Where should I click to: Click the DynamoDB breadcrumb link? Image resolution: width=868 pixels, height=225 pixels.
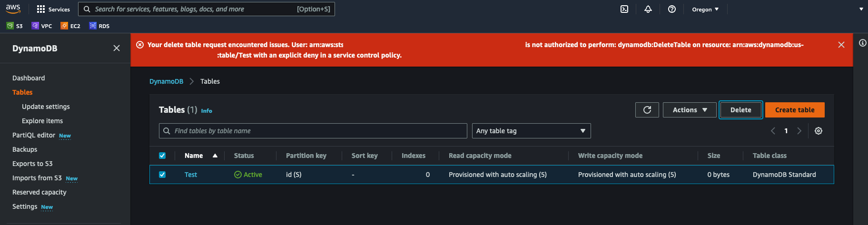click(166, 81)
